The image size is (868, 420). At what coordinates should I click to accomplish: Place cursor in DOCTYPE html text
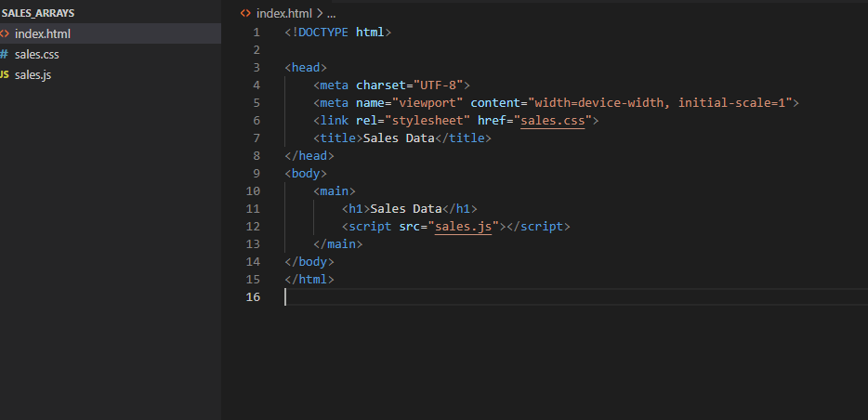coord(338,33)
